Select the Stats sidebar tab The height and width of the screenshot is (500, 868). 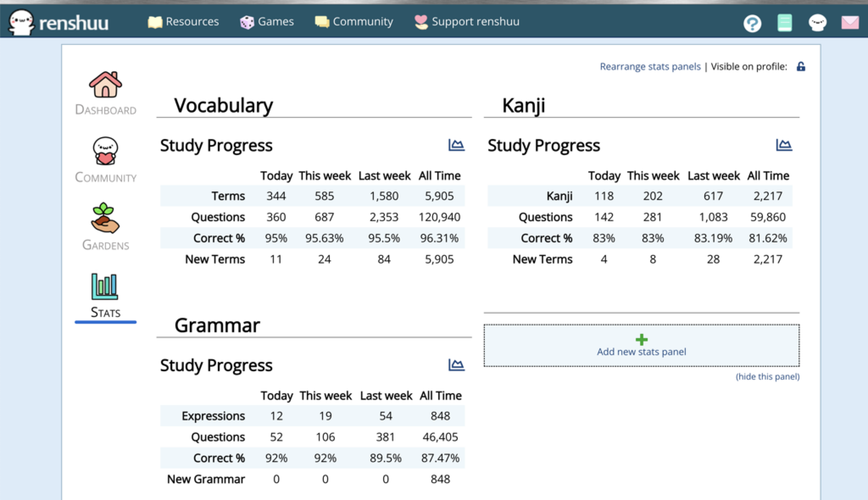(106, 295)
